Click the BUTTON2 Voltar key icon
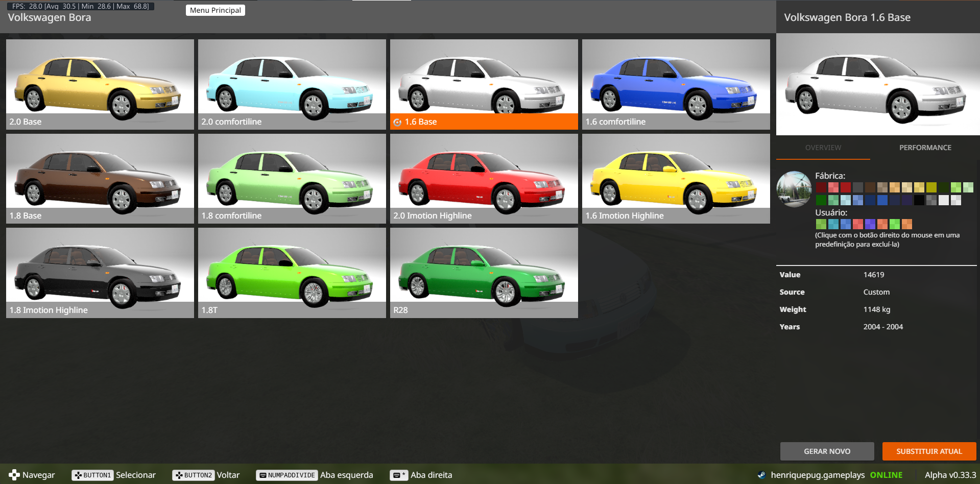Viewport: 980px width, 484px height. [x=193, y=475]
